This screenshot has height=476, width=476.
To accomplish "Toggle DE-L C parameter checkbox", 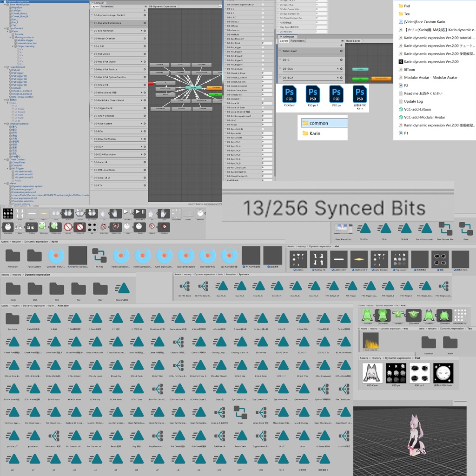I will [263, 9].
